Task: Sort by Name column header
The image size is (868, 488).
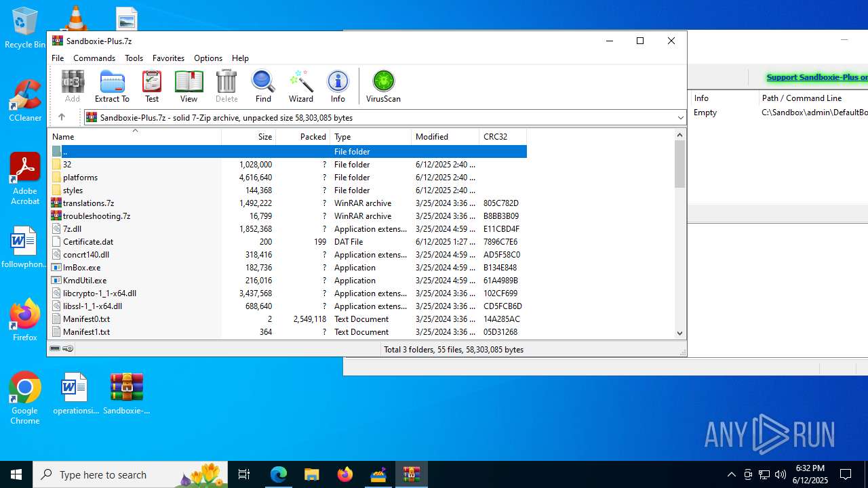Action: [135, 136]
